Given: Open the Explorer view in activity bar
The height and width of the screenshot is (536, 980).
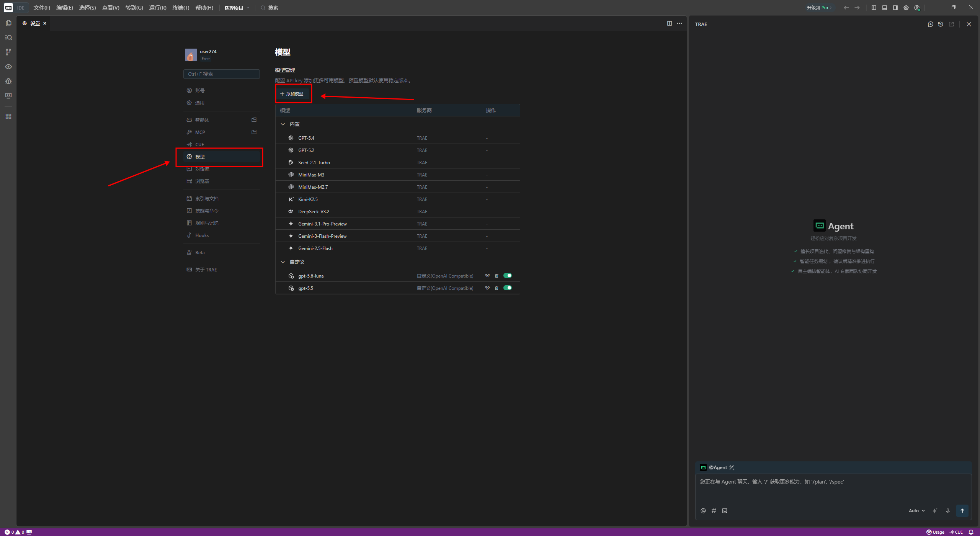Looking at the screenshot, I should pos(8,23).
